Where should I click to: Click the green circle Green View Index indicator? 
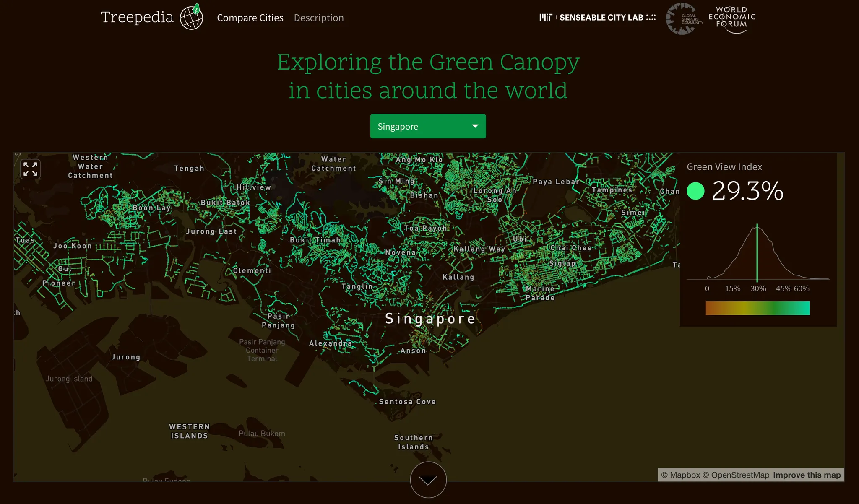click(x=695, y=191)
